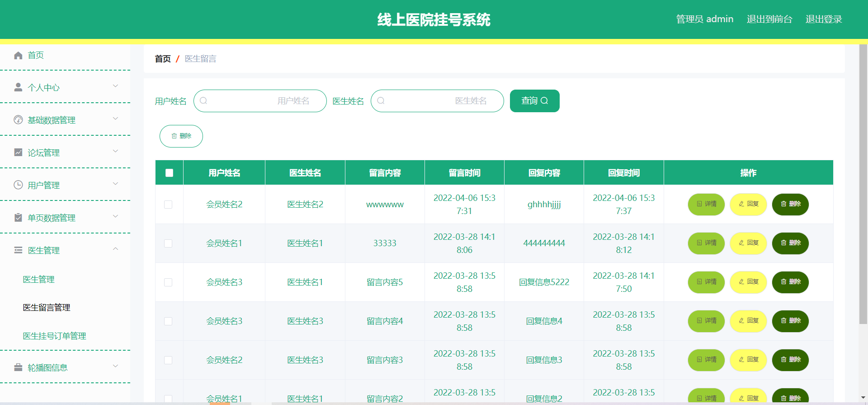This screenshot has height=405, width=868.
Task: Check the row with 留言内容 wwwwww
Action: (x=168, y=205)
